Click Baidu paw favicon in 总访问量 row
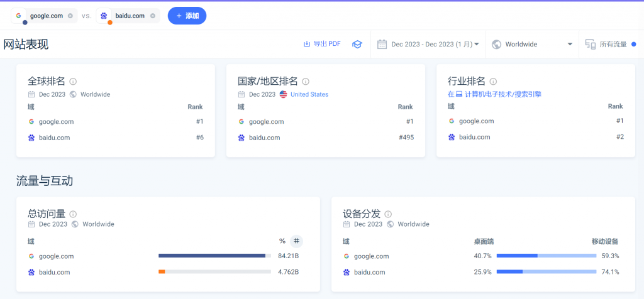This screenshot has width=644, height=299. point(31,272)
